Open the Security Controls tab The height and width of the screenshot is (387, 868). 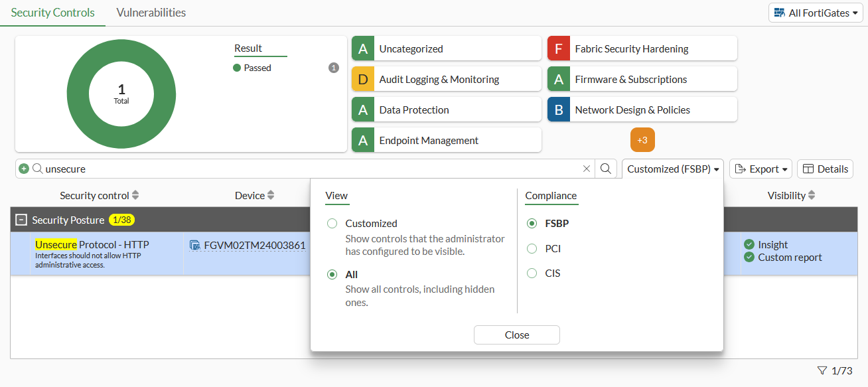(52, 13)
